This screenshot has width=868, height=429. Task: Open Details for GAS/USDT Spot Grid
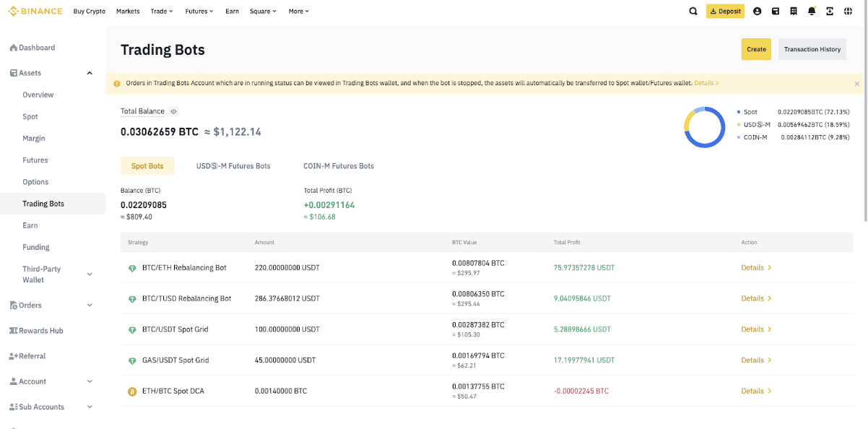(x=755, y=360)
